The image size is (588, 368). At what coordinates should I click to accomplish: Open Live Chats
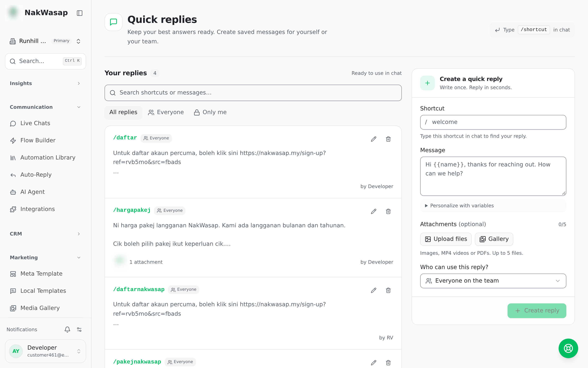click(x=45, y=123)
